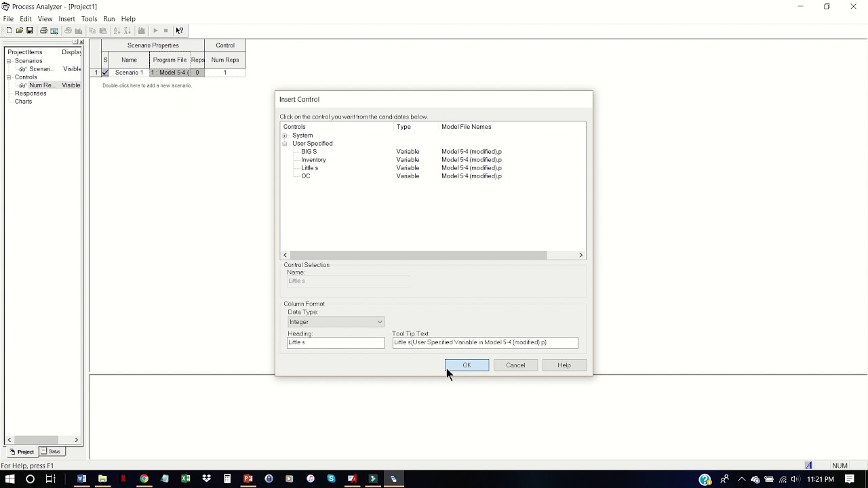Click the glasses icon beside Num Re... item

[23, 85]
